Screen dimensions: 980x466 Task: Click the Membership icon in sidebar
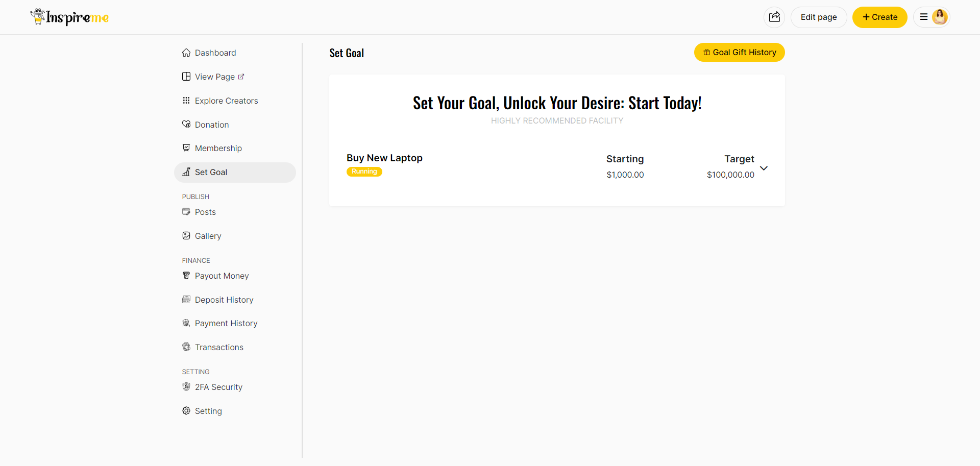point(186,148)
